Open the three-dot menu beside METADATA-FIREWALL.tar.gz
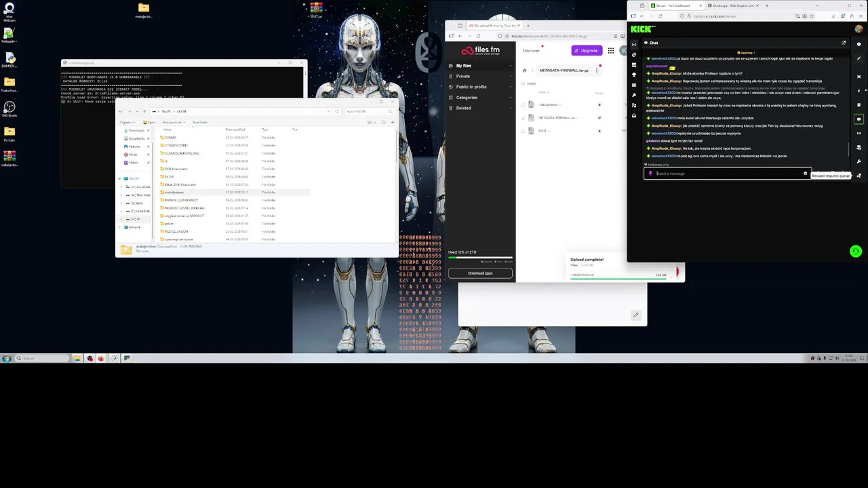 click(x=597, y=70)
